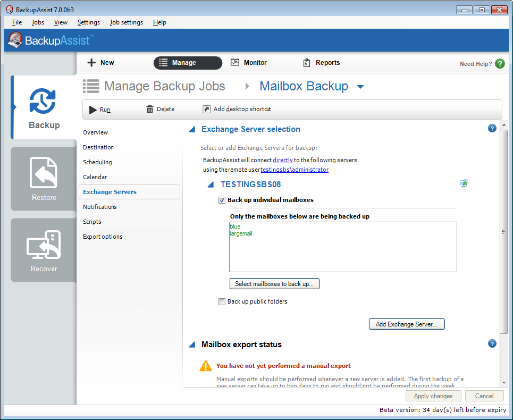Screen dimensions: 513x420
Task: Select Destination in the job settings list
Action: click(x=98, y=147)
